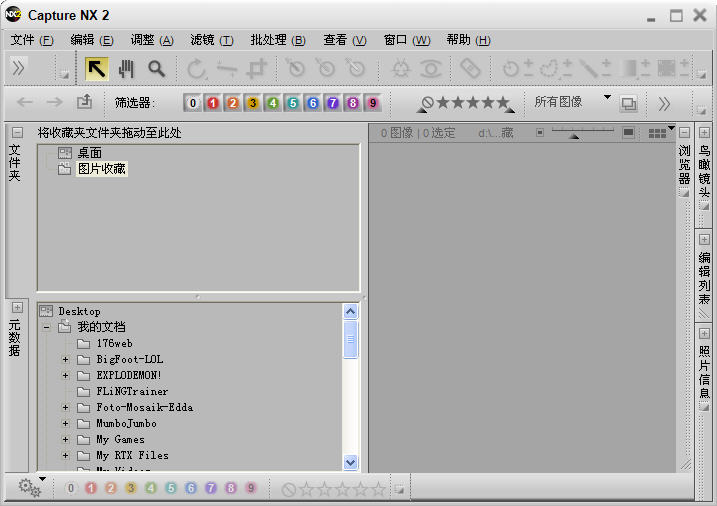Select the Hand pan tool
717x506 pixels.
[126, 68]
